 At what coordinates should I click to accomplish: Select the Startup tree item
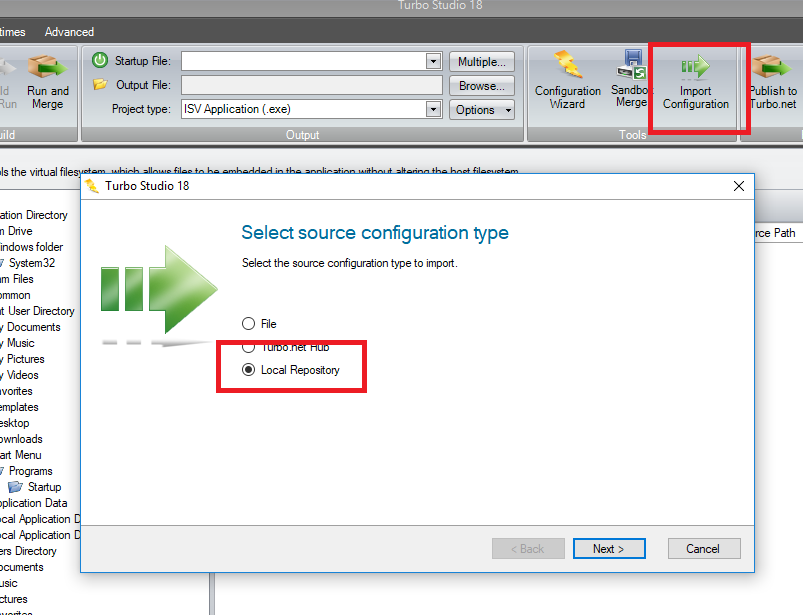click(x=45, y=486)
